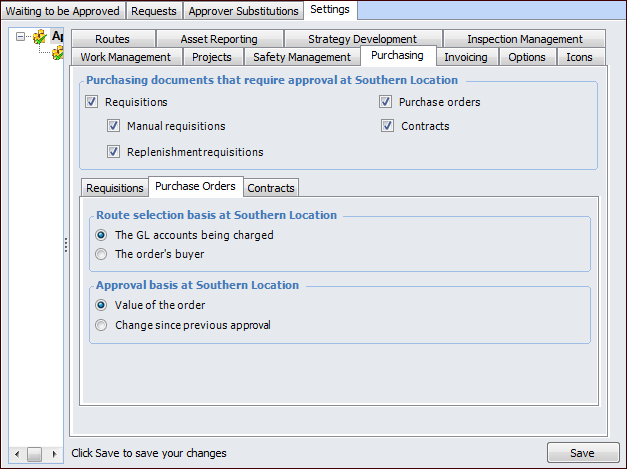Click the child approval node icon in tree
The width and height of the screenshot is (627, 469).
pyautogui.click(x=58, y=52)
